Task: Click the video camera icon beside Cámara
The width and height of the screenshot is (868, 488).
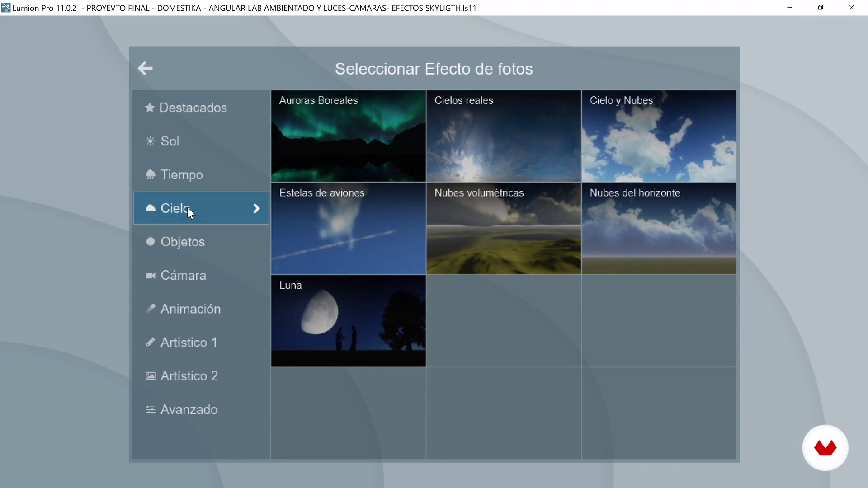Action: click(151, 276)
